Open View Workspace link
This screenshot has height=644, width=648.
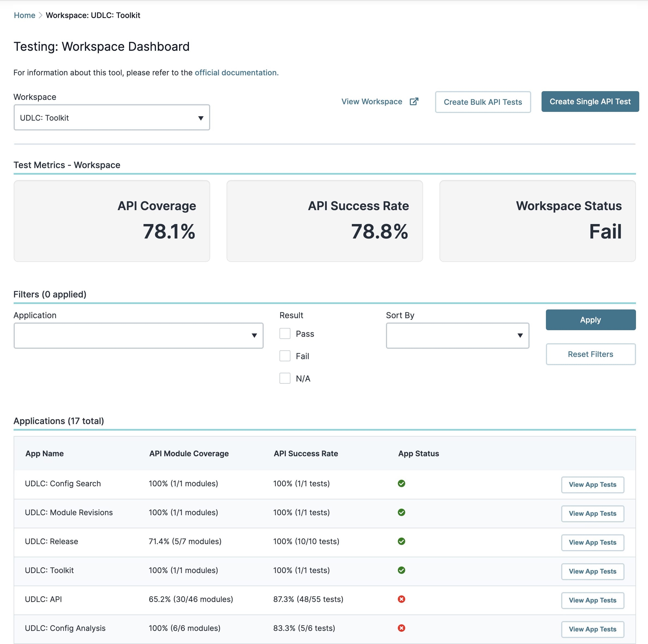[x=371, y=101]
